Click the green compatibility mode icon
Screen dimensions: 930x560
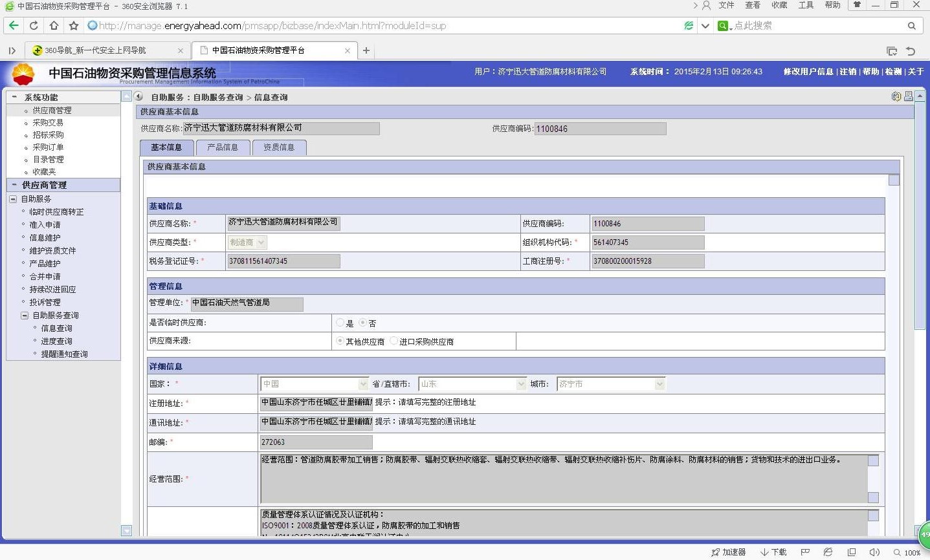pos(689,26)
